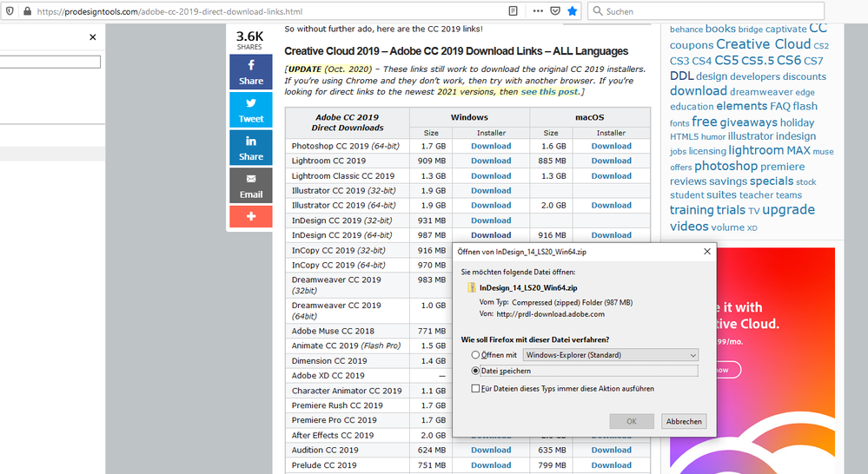Click 'Adobe Muse CC 2018' table row text
This screenshot has height=474, width=868.
(333, 331)
